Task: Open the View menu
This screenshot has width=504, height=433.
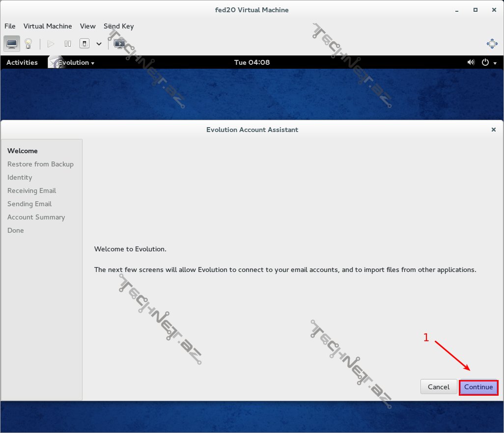Action: tap(88, 27)
